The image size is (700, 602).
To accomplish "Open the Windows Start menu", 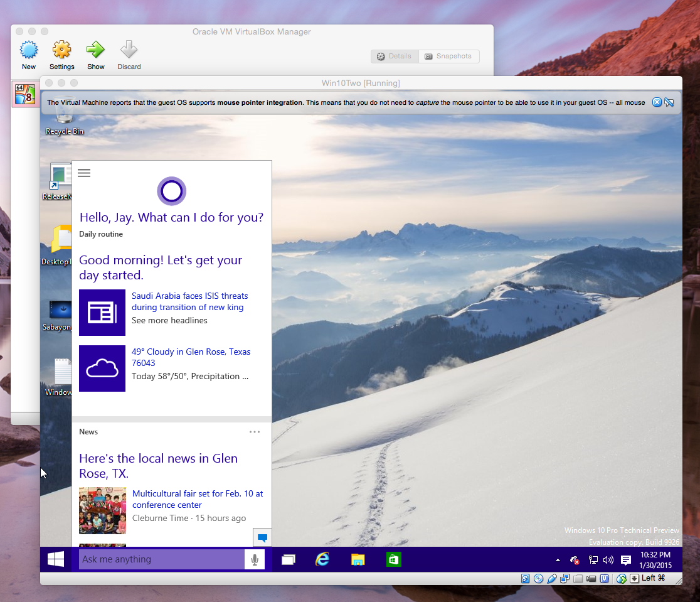I will pyautogui.click(x=56, y=559).
